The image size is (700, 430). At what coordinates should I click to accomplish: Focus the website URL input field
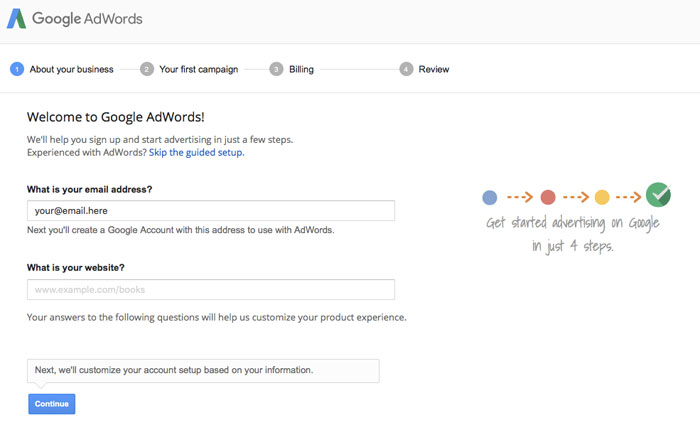click(211, 289)
